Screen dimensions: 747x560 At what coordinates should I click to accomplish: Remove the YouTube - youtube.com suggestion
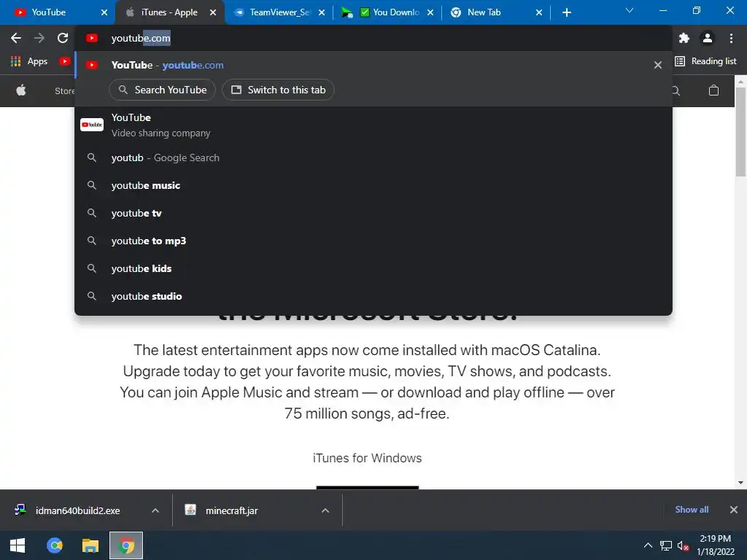[658, 65]
